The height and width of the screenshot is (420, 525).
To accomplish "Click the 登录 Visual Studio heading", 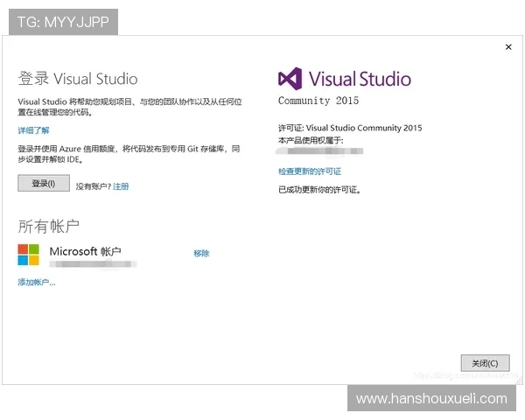I will 78,79.
